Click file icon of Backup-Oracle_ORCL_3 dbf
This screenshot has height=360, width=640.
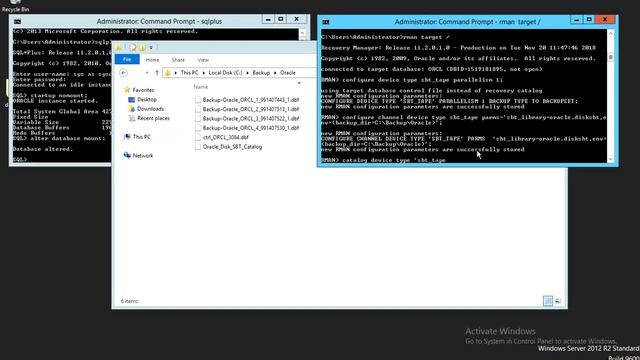coord(198,118)
